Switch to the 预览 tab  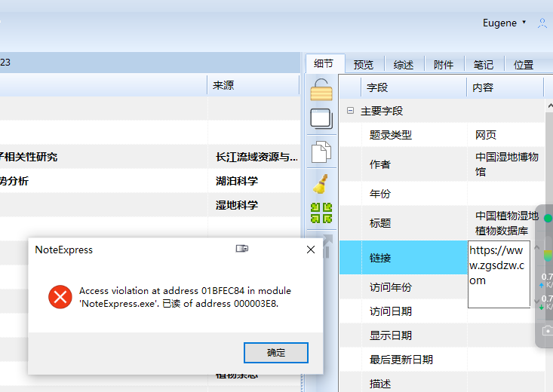[364, 65]
